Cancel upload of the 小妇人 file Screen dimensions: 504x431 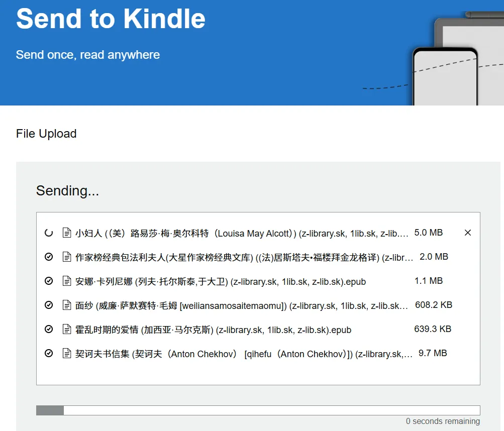468,233
